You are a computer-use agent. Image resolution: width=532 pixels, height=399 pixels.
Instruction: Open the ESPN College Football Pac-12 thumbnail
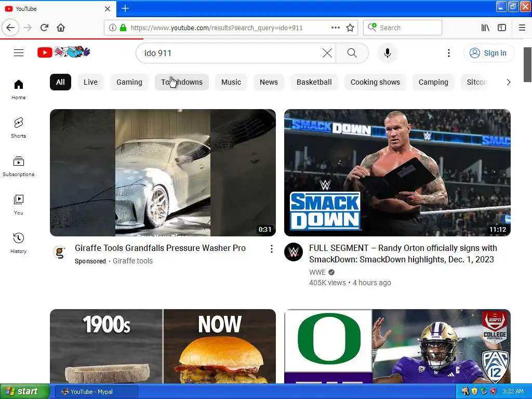point(397,346)
